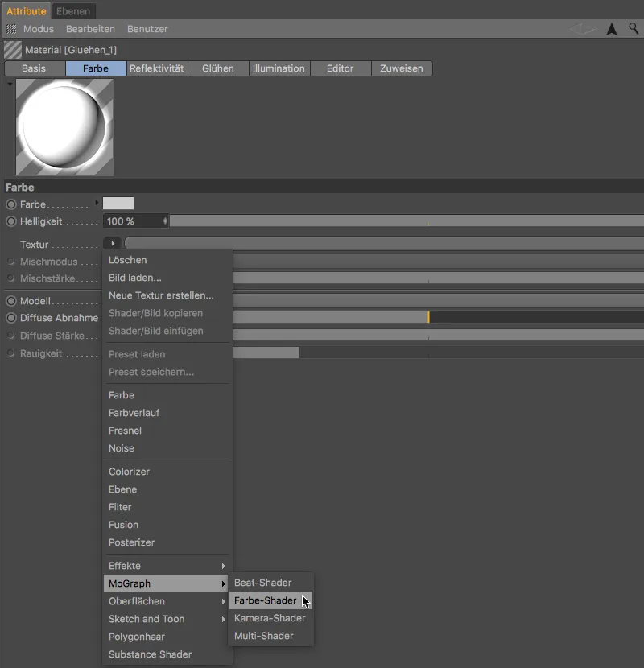
Task: Choose Beat-Shader from MoGraph submenu
Action: [x=271, y=583]
